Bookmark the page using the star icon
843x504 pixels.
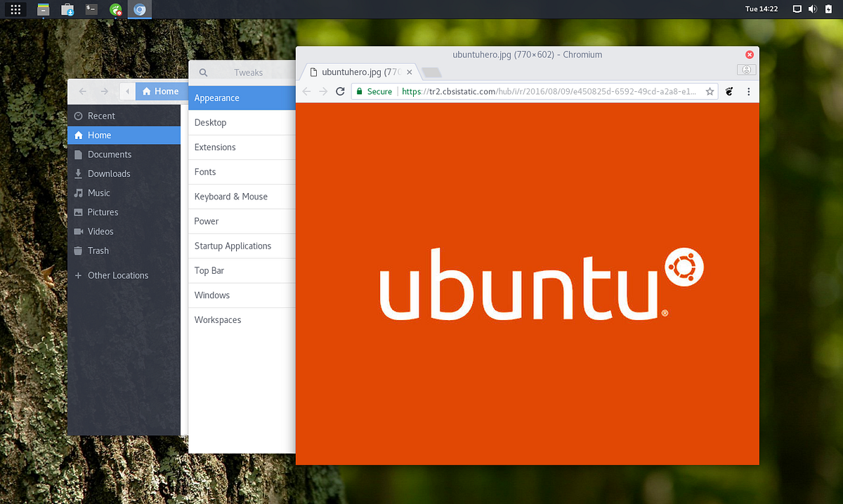coord(710,91)
